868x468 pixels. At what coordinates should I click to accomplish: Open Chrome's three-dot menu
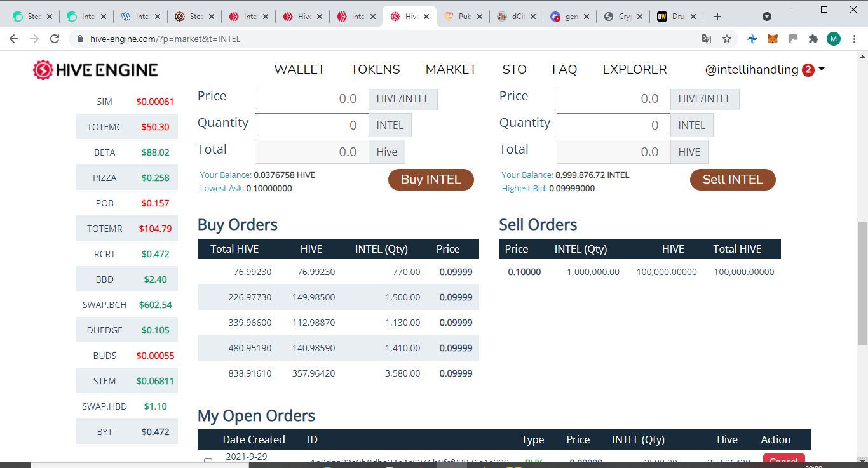coord(853,39)
